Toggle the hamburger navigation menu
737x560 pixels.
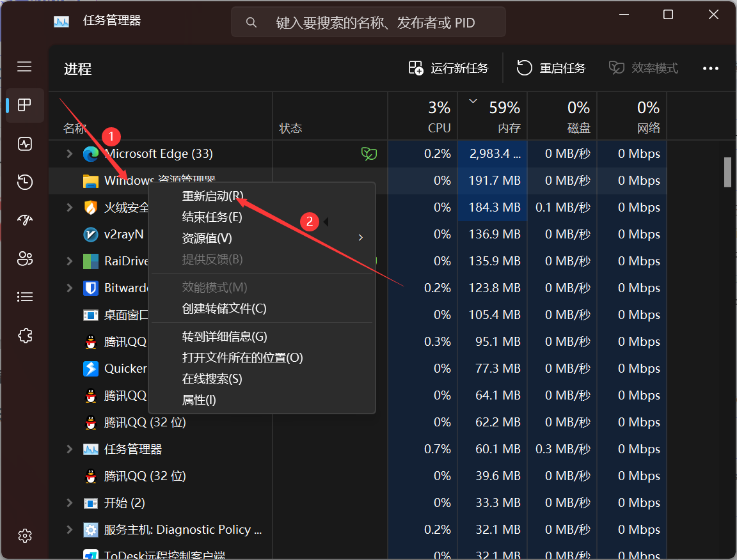click(x=24, y=66)
